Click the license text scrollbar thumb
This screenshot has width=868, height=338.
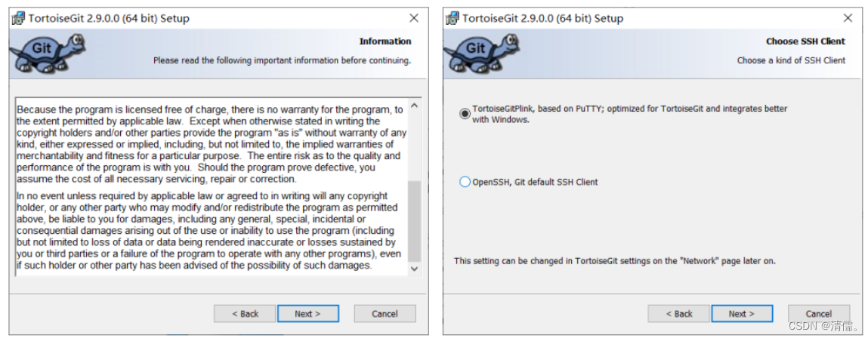pyautogui.click(x=414, y=221)
